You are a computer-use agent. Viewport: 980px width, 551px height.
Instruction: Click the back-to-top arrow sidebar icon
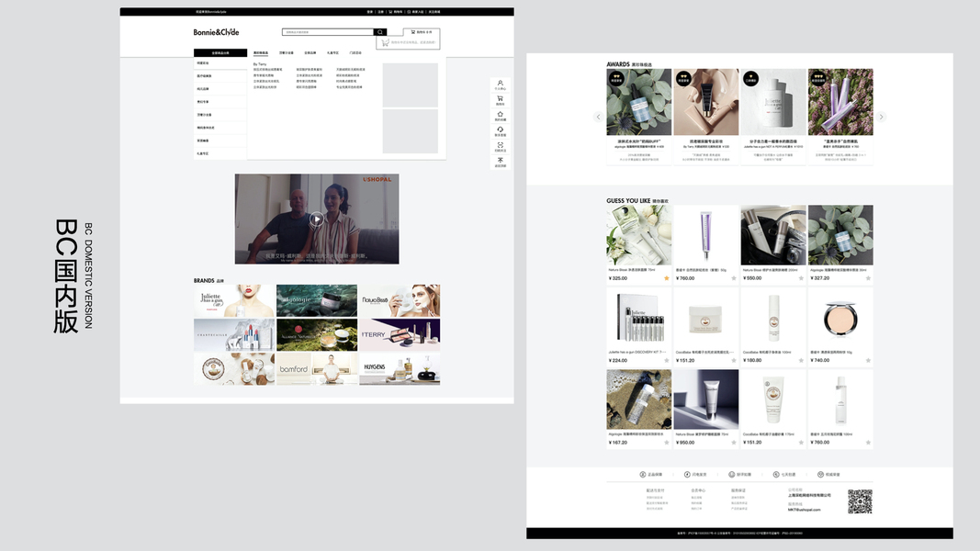pyautogui.click(x=500, y=162)
